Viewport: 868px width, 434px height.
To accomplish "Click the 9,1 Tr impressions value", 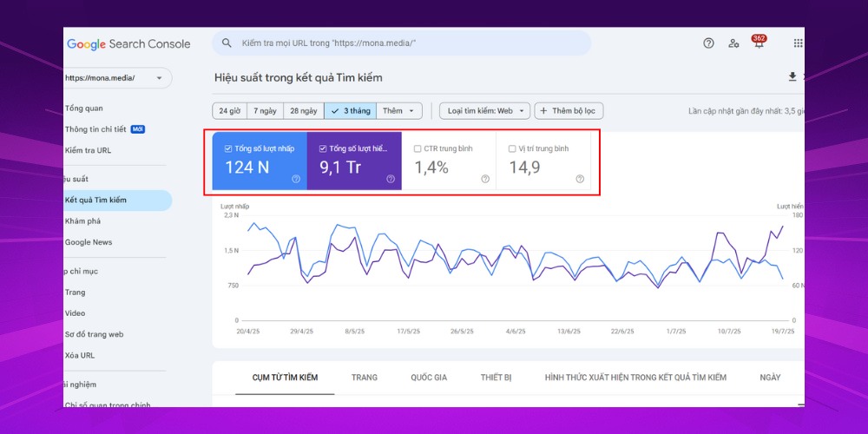I will 340,168.
